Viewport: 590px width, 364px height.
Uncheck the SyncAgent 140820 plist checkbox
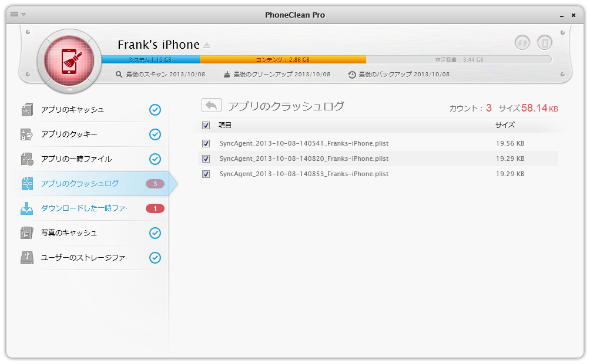coord(206,159)
